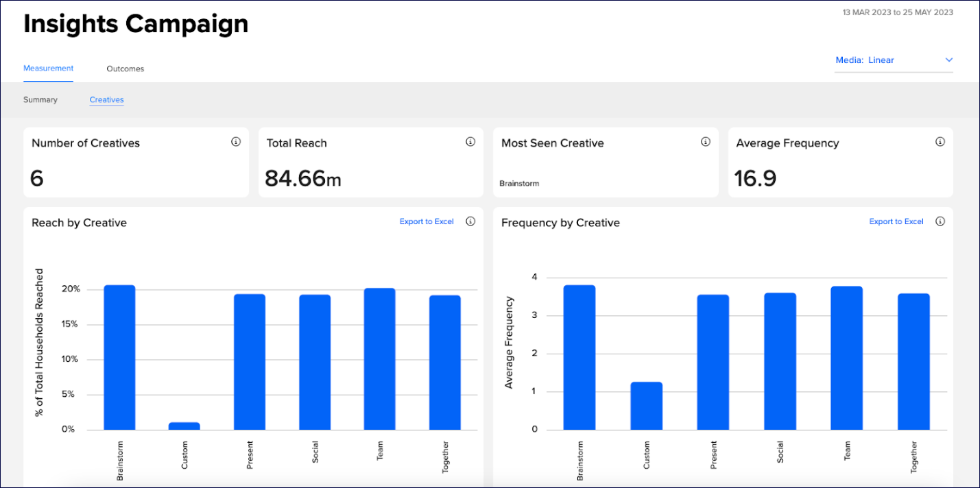Click info icon in Reach by Creative chart
The width and height of the screenshot is (980, 488).
tap(470, 221)
